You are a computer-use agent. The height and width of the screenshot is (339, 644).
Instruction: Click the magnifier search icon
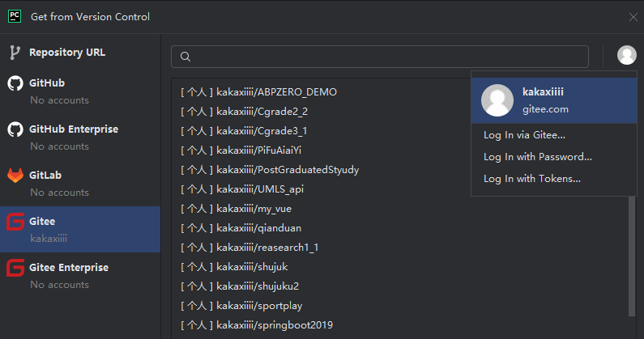tap(186, 57)
